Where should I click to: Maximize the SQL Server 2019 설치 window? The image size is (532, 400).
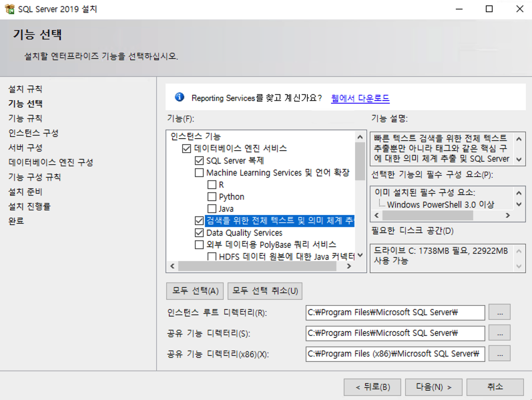coord(489,9)
